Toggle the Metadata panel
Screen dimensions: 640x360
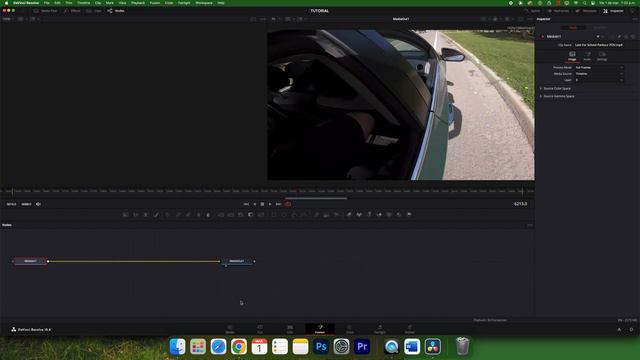pyautogui.click(x=586, y=11)
